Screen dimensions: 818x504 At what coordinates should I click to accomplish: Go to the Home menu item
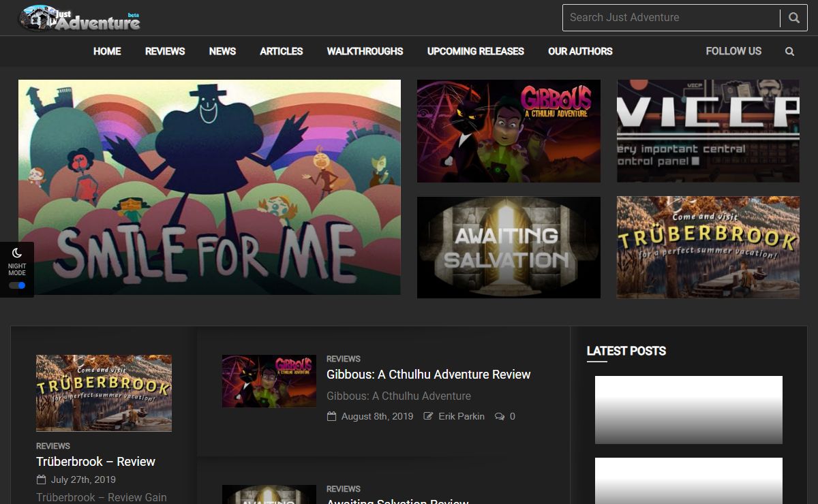(107, 51)
